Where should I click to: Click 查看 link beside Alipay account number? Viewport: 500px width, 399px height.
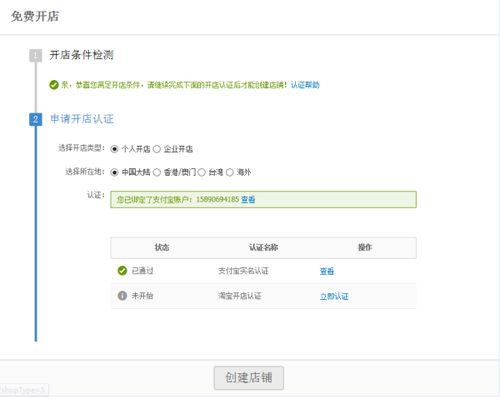coord(248,199)
